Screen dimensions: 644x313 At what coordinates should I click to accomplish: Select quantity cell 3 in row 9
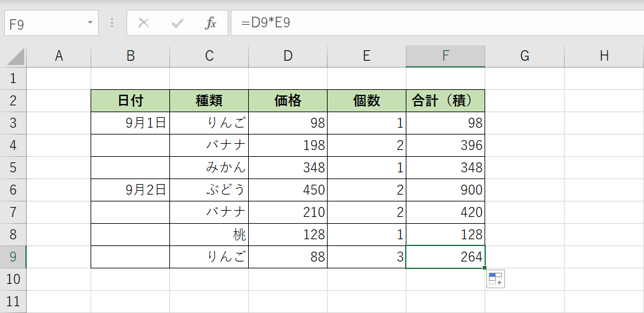367,257
